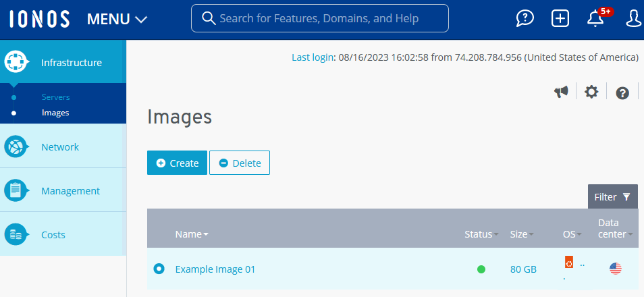
Task: Open the user account profile icon
Action: tap(633, 18)
